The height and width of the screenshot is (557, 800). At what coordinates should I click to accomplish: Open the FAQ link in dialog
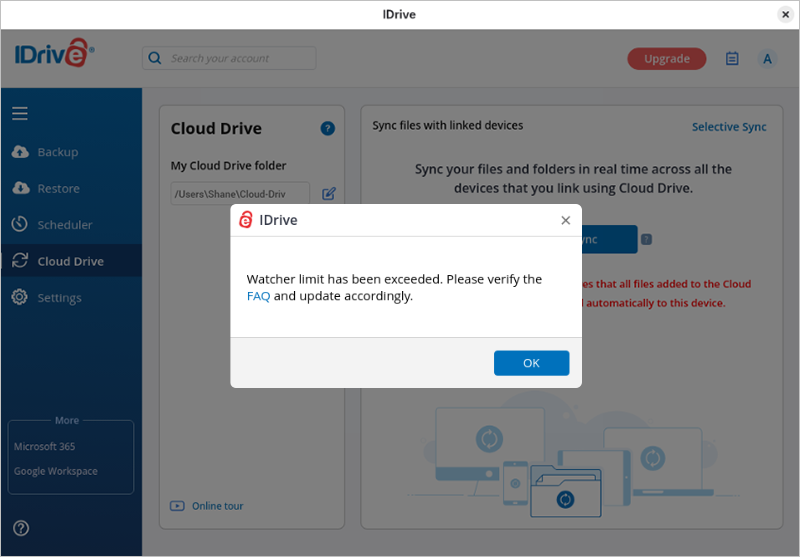pyautogui.click(x=258, y=297)
